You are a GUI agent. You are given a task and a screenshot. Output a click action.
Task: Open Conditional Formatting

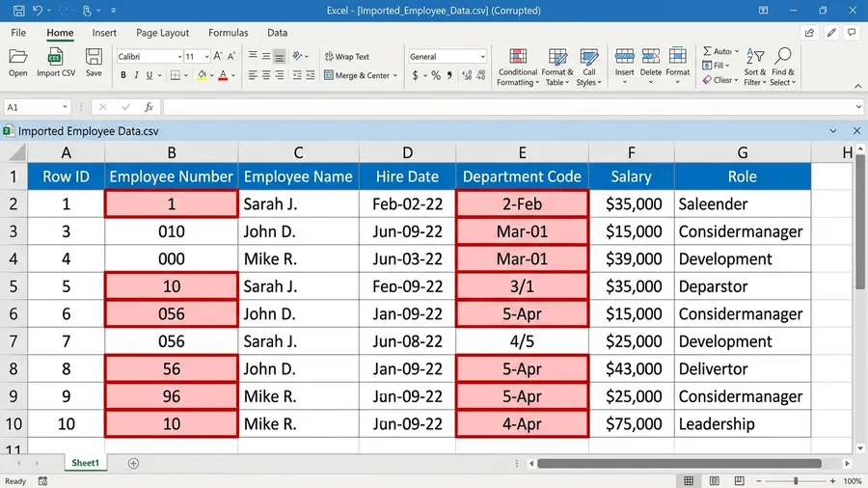[518, 67]
